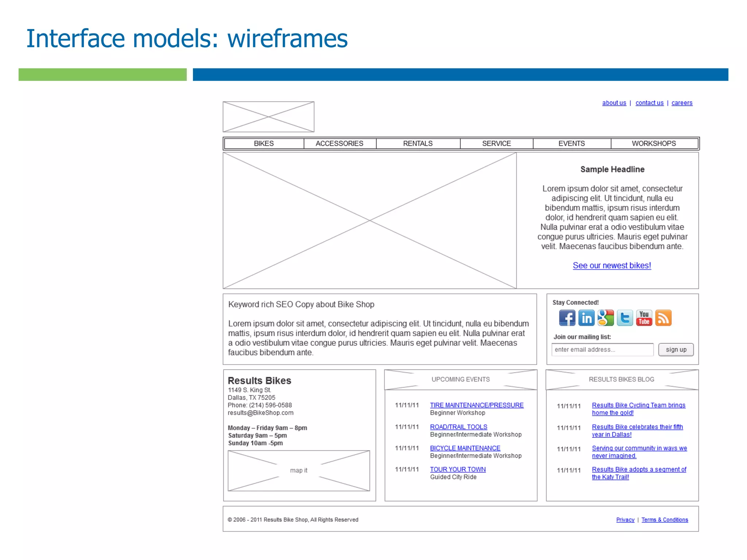This screenshot has height=560, width=747.
Task: Click the map it placeholder
Action: [299, 471]
